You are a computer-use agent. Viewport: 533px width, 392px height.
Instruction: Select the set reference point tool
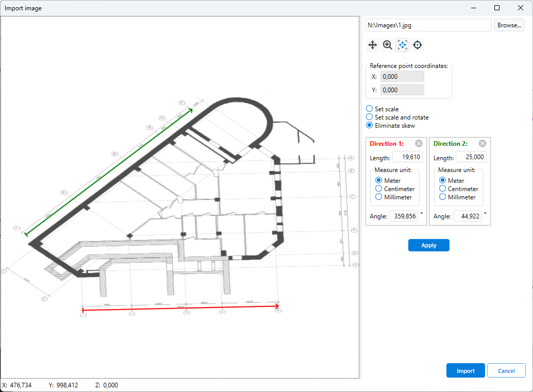point(417,45)
